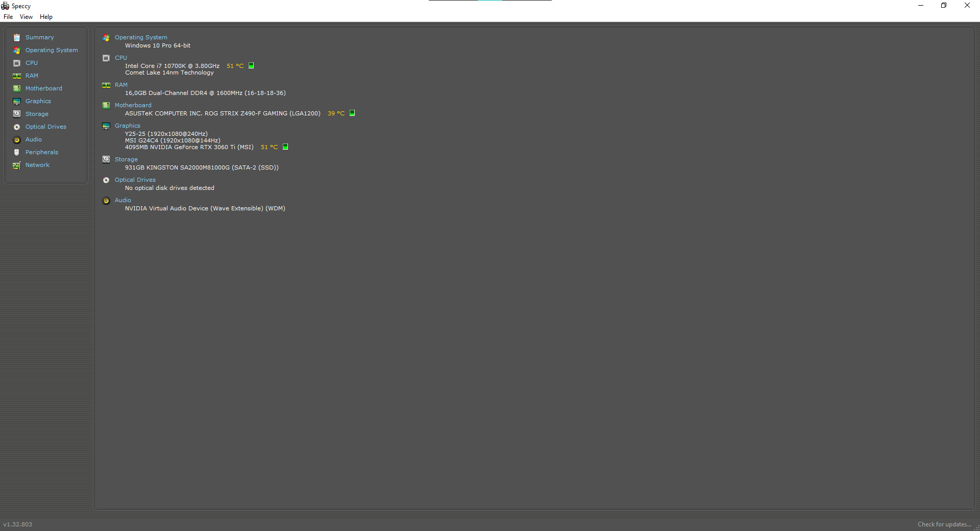The image size is (980, 531).
Task: Select Storage in the sidebar
Action: 37,114
